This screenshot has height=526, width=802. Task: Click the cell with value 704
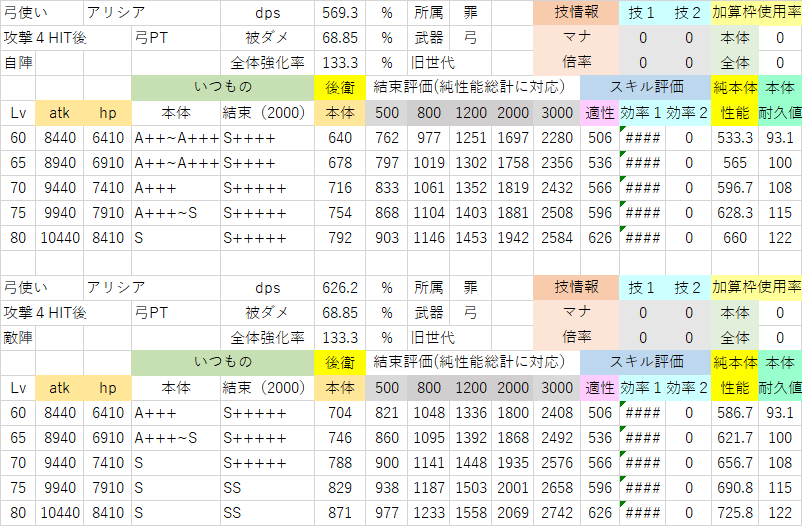340,413
